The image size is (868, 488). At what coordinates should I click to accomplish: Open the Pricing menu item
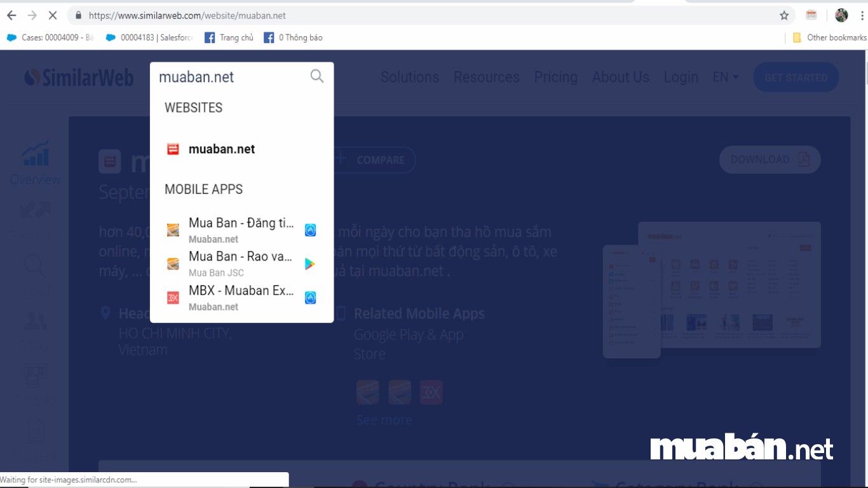coord(556,77)
